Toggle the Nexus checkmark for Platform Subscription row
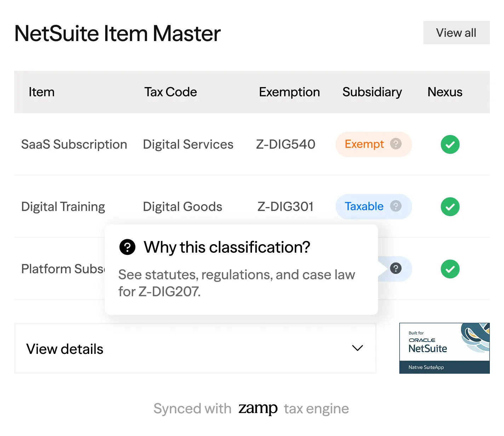The image size is (504, 436). (x=450, y=269)
